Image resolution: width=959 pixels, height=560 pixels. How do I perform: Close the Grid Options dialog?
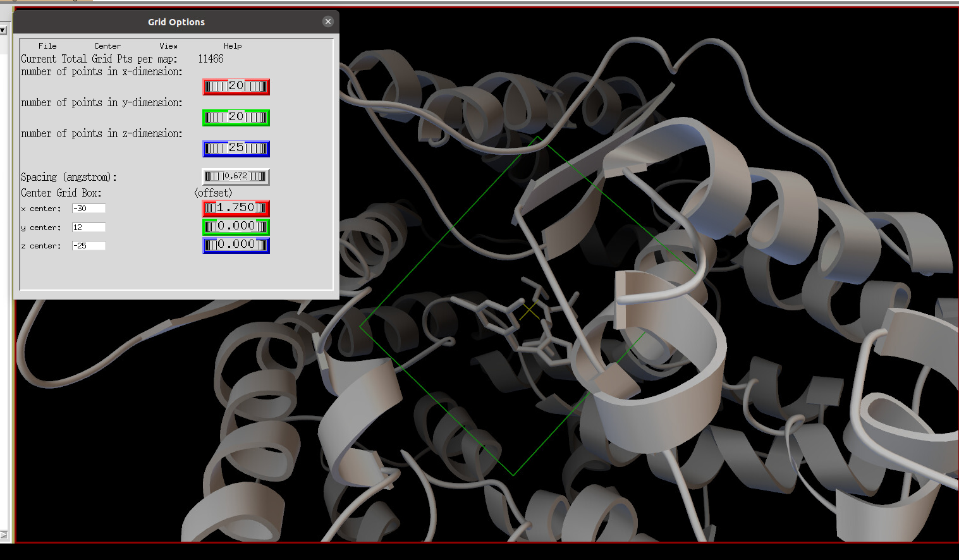click(x=328, y=21)
